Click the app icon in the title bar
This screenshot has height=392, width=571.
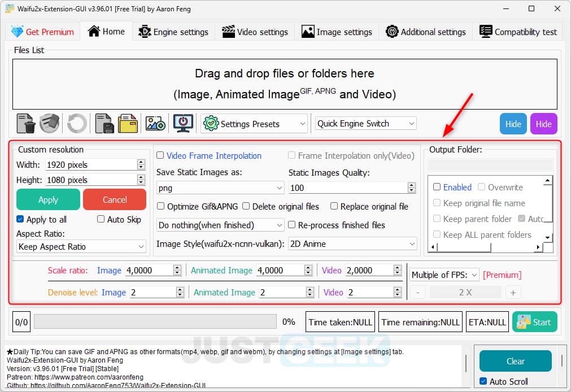click(x=10, y=8)
